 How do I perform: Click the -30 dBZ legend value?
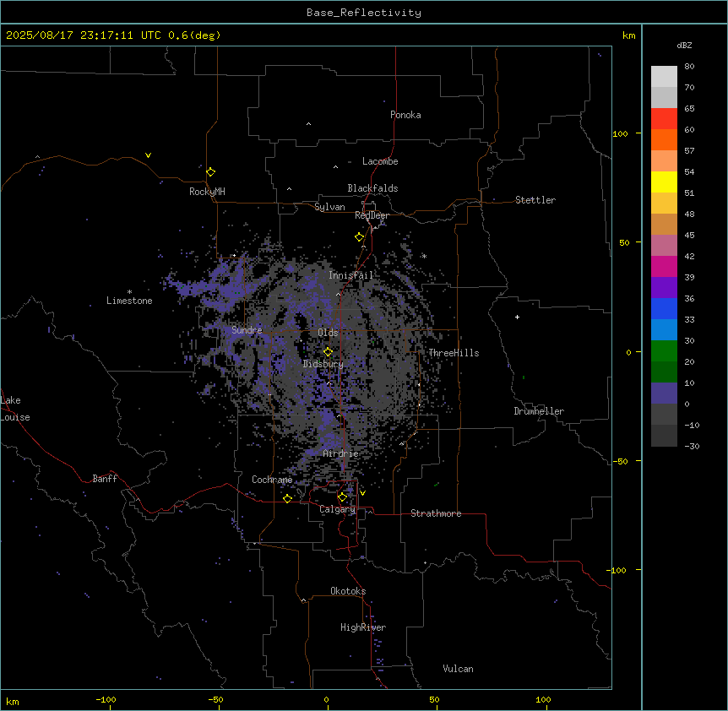point(692,446)
